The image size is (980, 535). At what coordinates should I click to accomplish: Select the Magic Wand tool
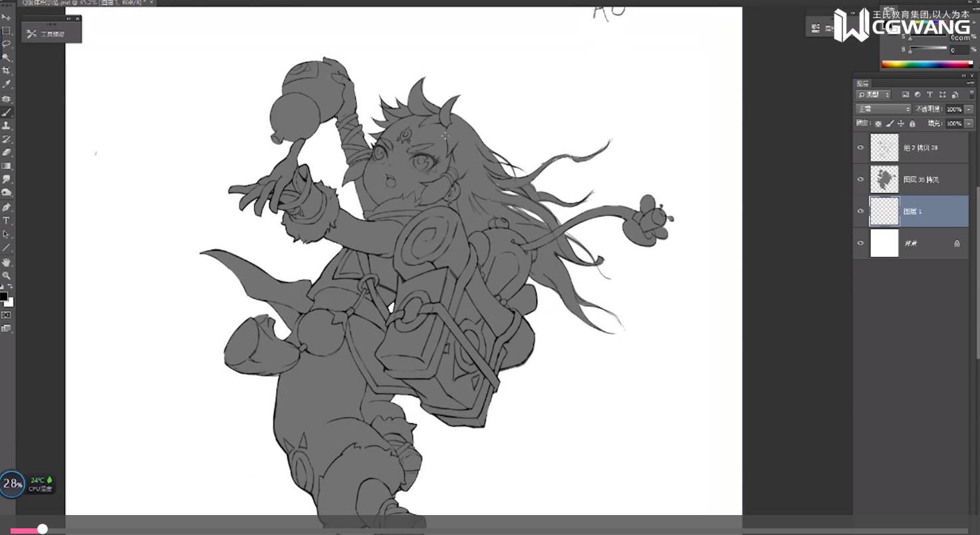point(6,57)
